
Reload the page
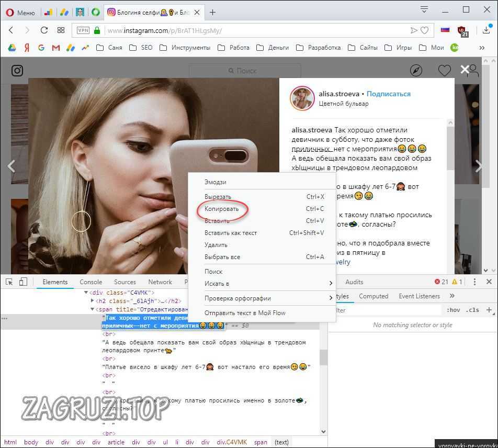tap(44, 30)
